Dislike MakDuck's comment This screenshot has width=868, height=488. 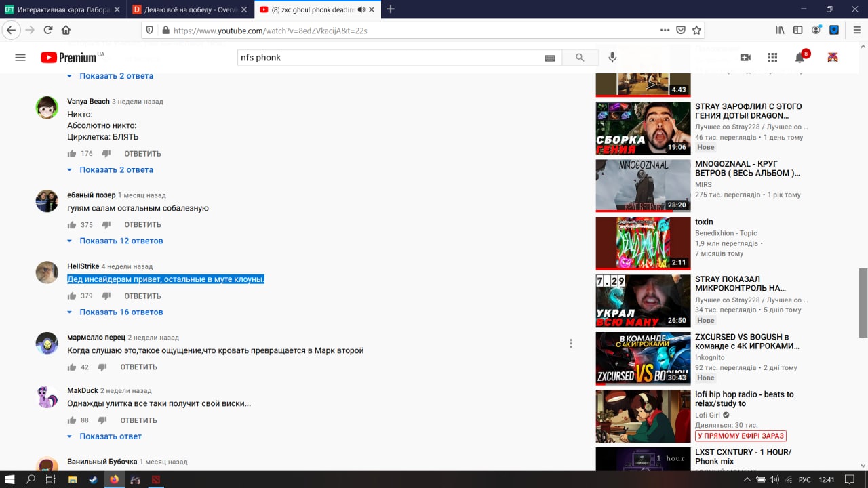pos(102,420)
